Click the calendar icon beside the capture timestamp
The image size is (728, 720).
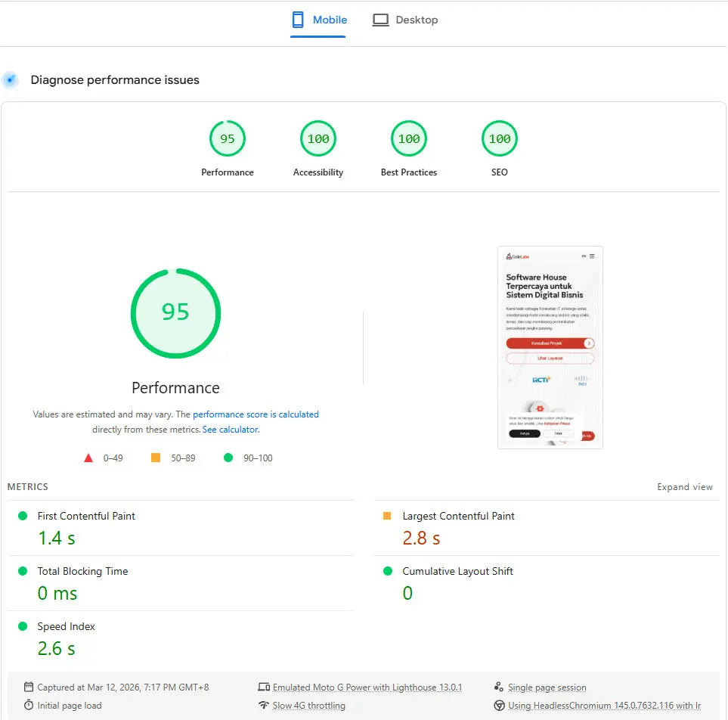28,687
